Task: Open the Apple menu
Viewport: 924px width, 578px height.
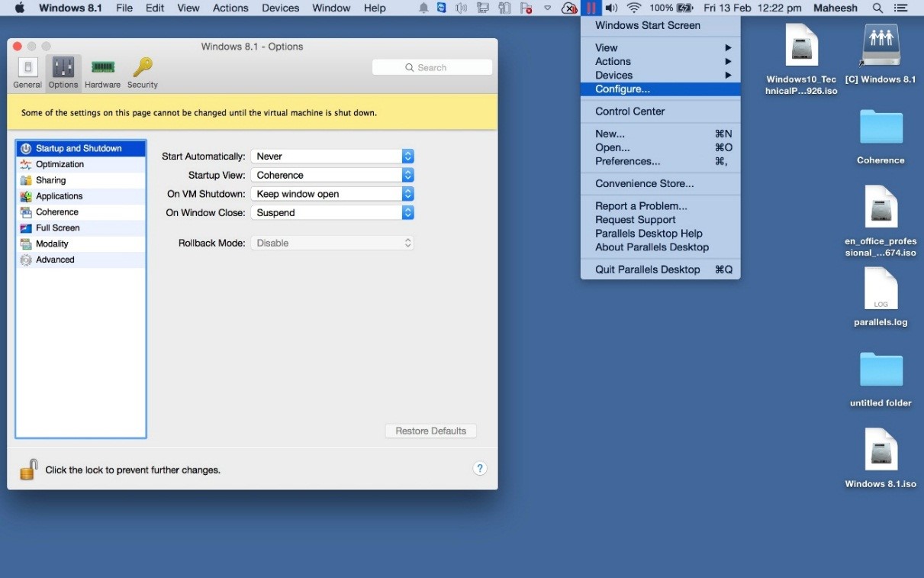Action: [x=20, y=8]
